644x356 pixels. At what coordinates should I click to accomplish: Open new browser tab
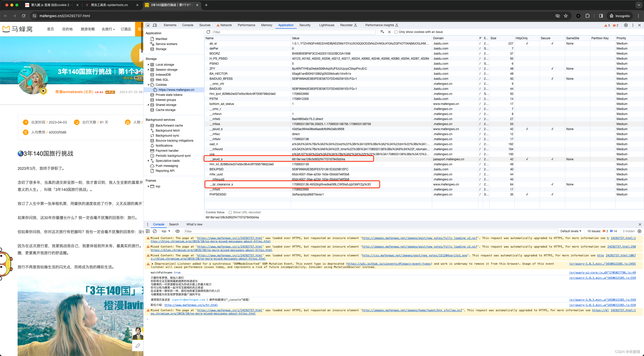point(206,5)
